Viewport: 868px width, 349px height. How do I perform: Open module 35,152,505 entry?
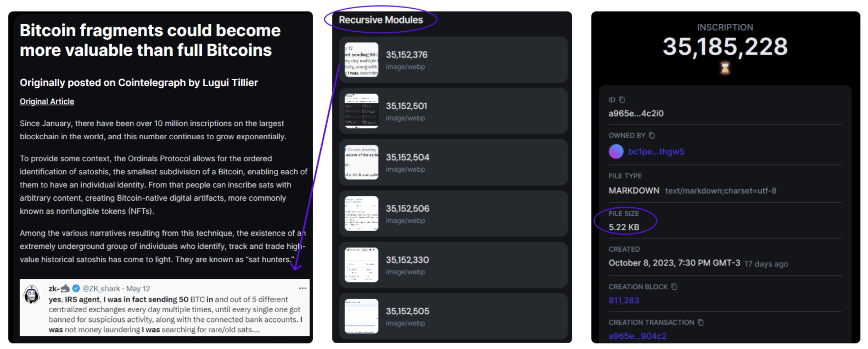click(x=453, y=316)
